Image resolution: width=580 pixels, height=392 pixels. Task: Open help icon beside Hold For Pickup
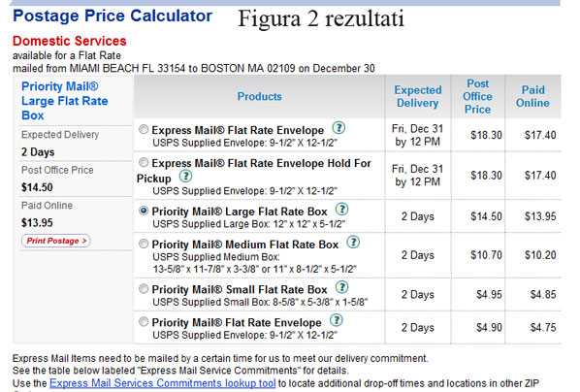tap(185, 177)
